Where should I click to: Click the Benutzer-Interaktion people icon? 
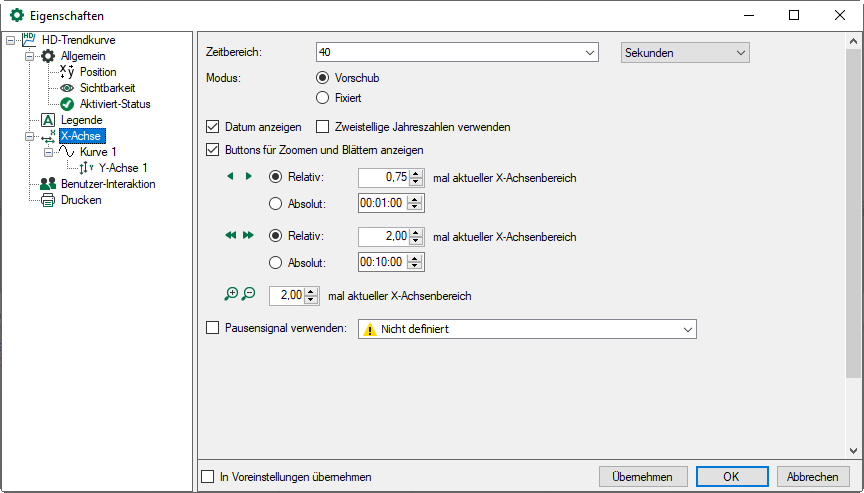click(47, 184)
